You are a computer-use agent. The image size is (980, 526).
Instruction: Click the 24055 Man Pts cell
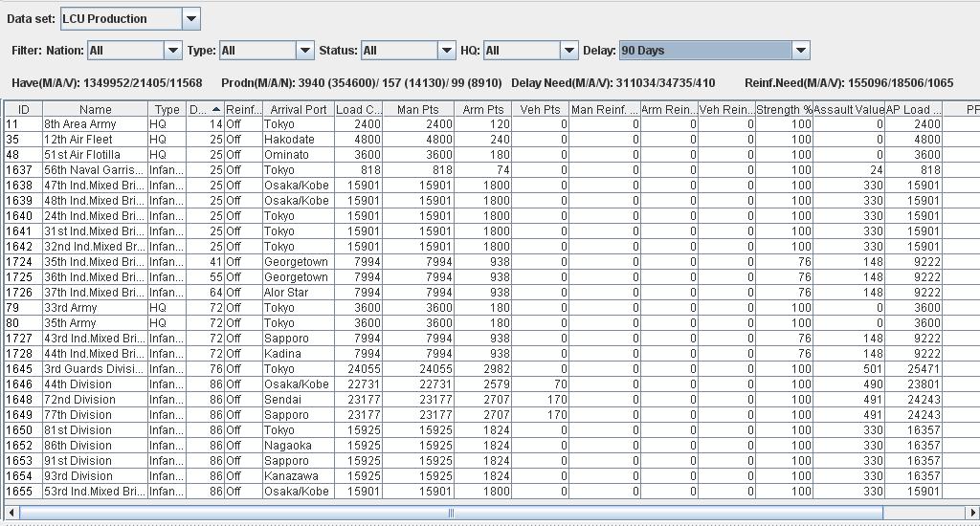[417, 369]
